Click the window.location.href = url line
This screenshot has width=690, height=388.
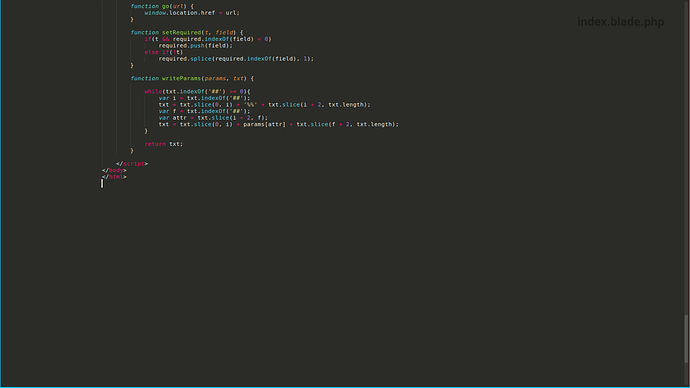(x=192, y=13)
